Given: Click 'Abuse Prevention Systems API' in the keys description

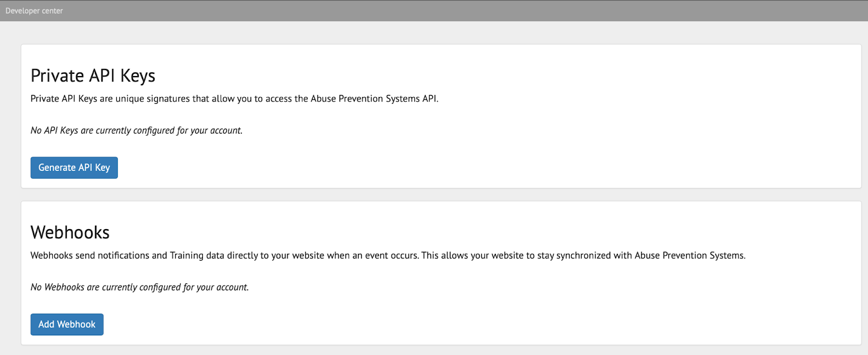Looking at the screenshot, I should (373, 99).
